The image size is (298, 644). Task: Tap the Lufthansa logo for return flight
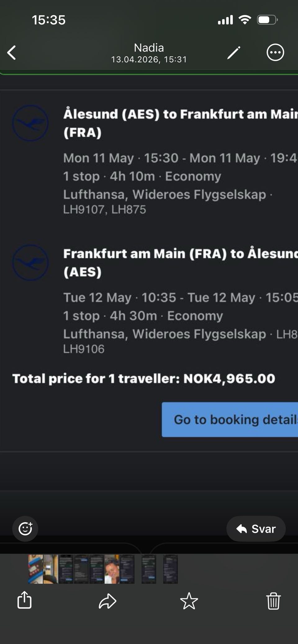(30, 262)
